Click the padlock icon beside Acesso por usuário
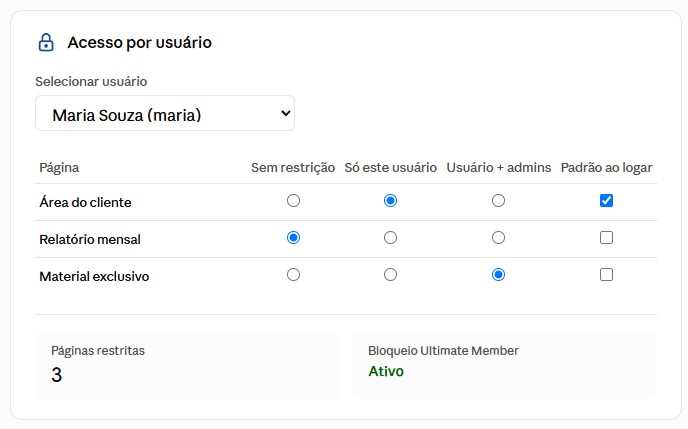 click(46, 43)
